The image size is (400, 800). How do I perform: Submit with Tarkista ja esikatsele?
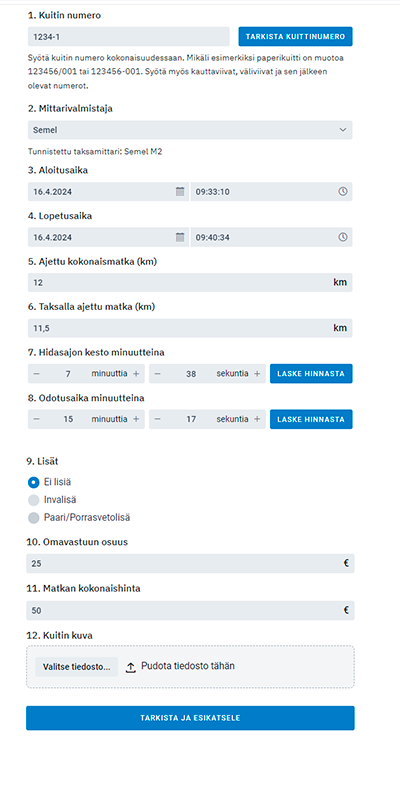coord(190,718)
